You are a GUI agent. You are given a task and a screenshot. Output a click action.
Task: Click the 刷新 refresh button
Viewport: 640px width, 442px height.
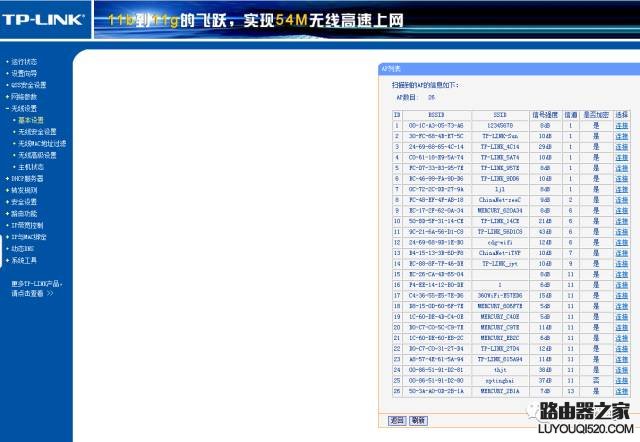coord(418,420)
